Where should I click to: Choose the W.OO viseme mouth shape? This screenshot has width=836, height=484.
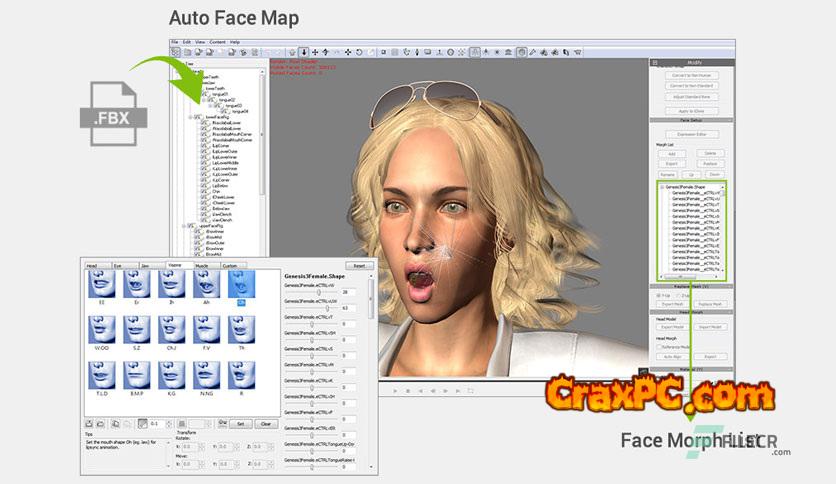click(x=100, y=331)
